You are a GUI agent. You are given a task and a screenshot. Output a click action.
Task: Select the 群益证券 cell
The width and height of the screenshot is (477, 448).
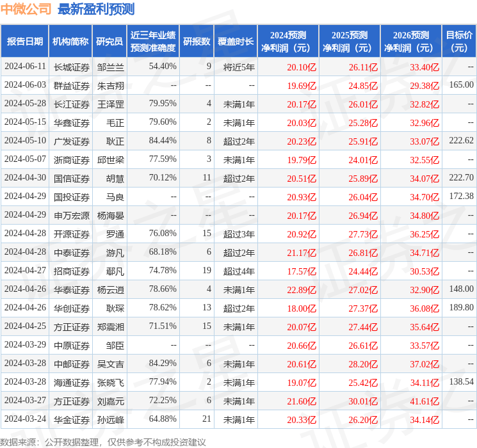(x=72, y=86)
